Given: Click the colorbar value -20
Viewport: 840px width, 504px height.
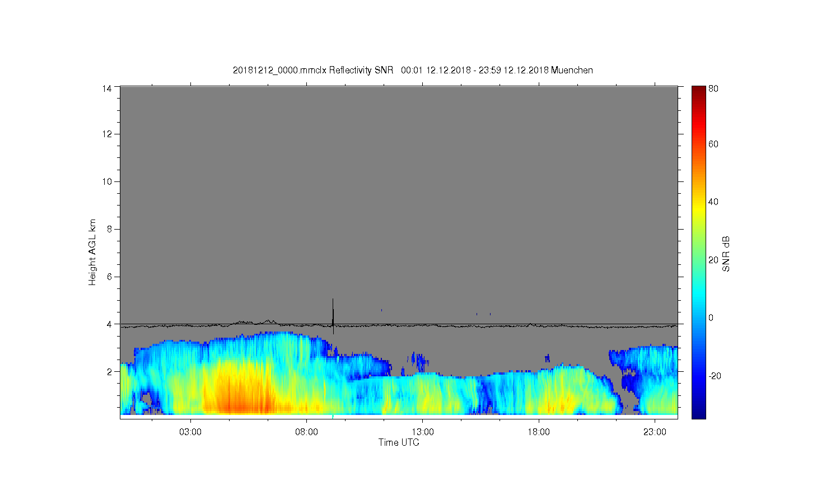Looking at the screenshot, I should (715, 376).
